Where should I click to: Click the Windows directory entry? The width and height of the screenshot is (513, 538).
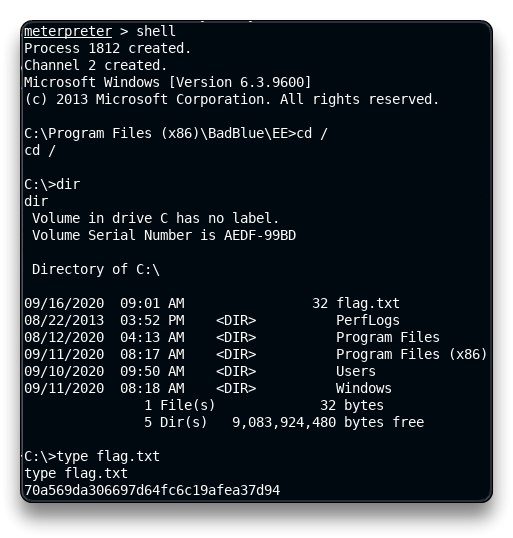click(x=364, y=388)
